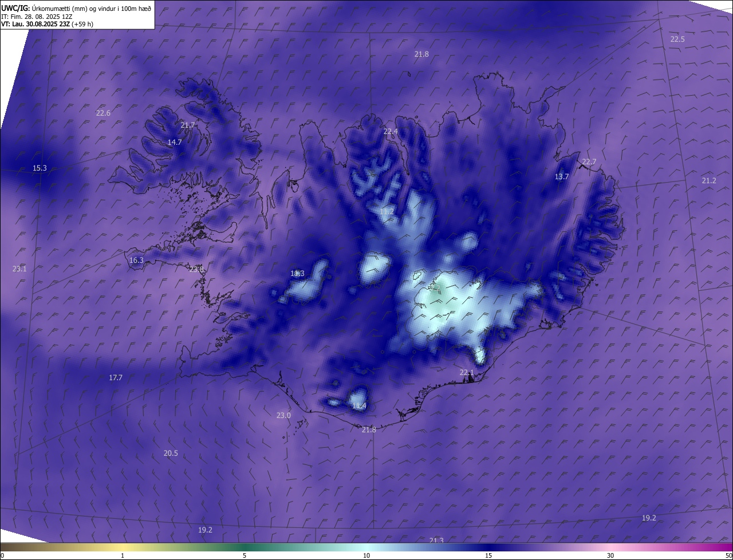This screenshot has width=733, height=560.
Task: Click the title 'Úrkomumætti (mm) og vindur í 100m hæð'
Action: coord(92,8)
